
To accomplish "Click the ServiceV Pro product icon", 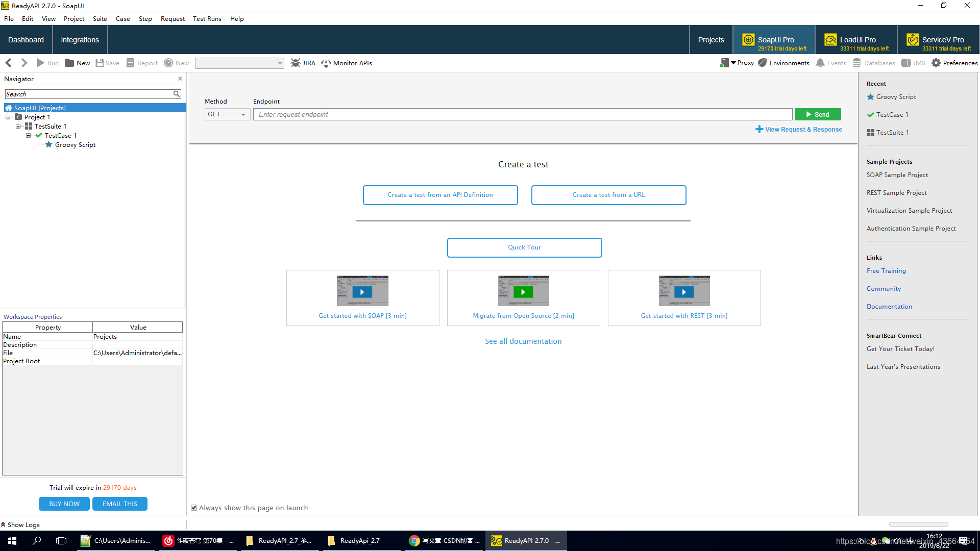I will tap(913, 39).
